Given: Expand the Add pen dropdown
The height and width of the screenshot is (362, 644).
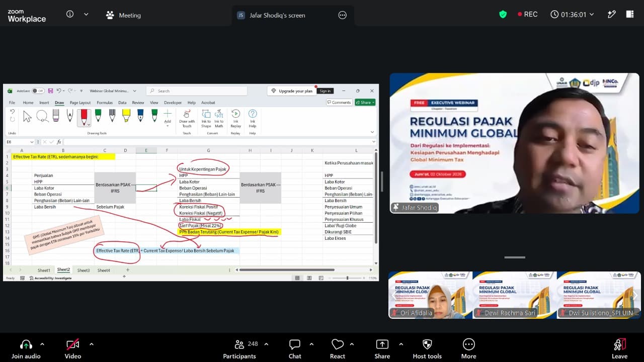Looking at the screenshot, I should point(168,126).
